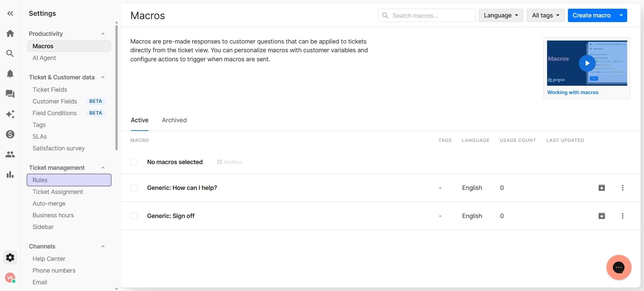Image resolution: width=644 pixels, height=291 pixels.
Task: Switch to the Archived tab
Action: point(174,120)
